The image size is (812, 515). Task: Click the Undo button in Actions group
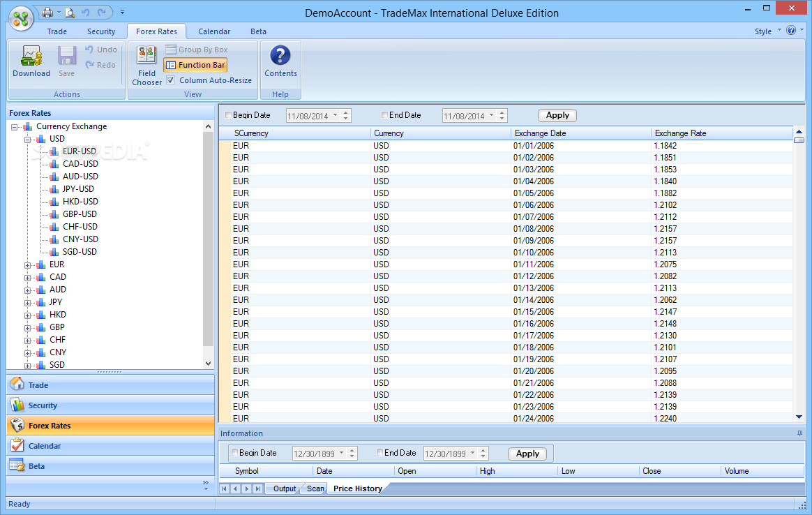[x=102, y=50]
